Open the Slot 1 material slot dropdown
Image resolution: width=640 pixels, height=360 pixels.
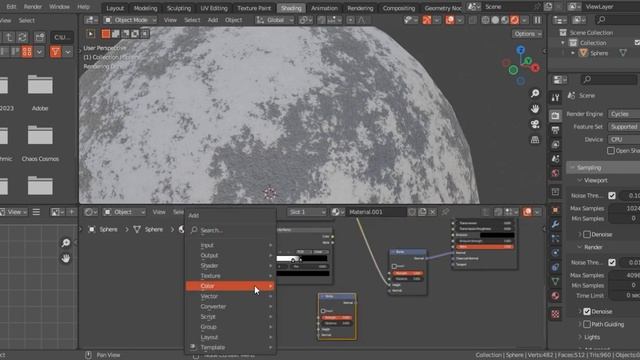[x=307, y=212]
